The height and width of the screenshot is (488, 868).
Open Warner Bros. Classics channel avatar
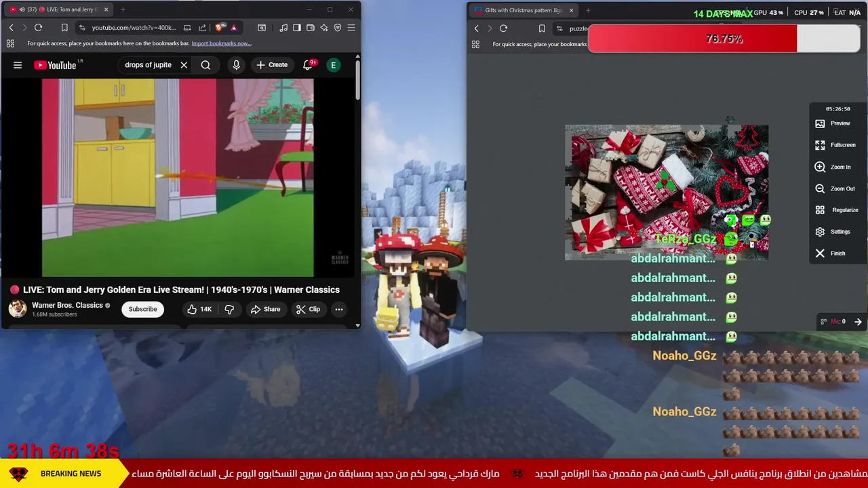(x=18, y=309)
